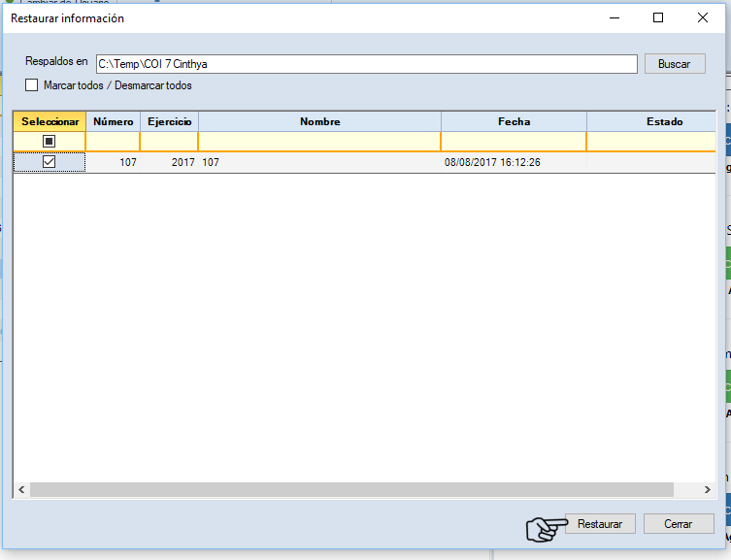This screenshot has height=560, width=731.
Task: Select the date cell 08/08/2017 16:12:26
Action: [493, 162]
